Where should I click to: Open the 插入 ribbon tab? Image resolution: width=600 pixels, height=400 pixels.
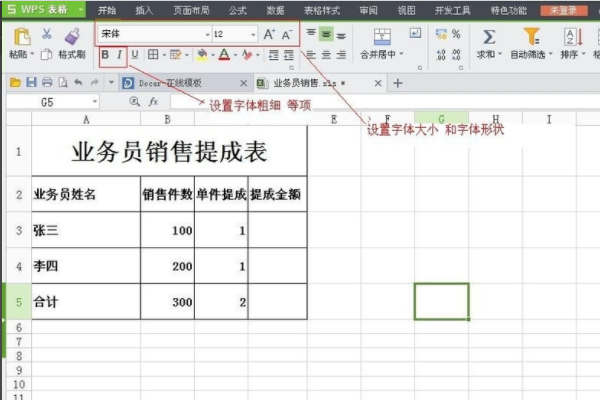coord(144,10)
